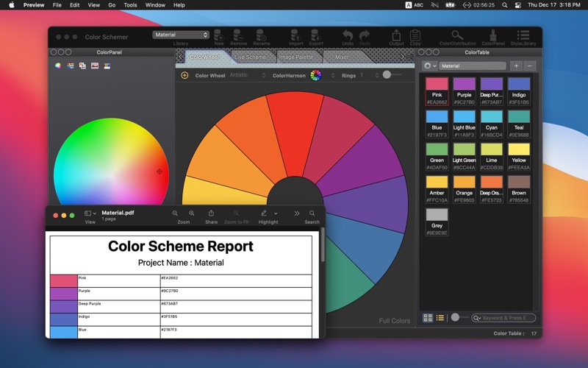
Task: Click the Rings slider knob
Action: (387, 75)
